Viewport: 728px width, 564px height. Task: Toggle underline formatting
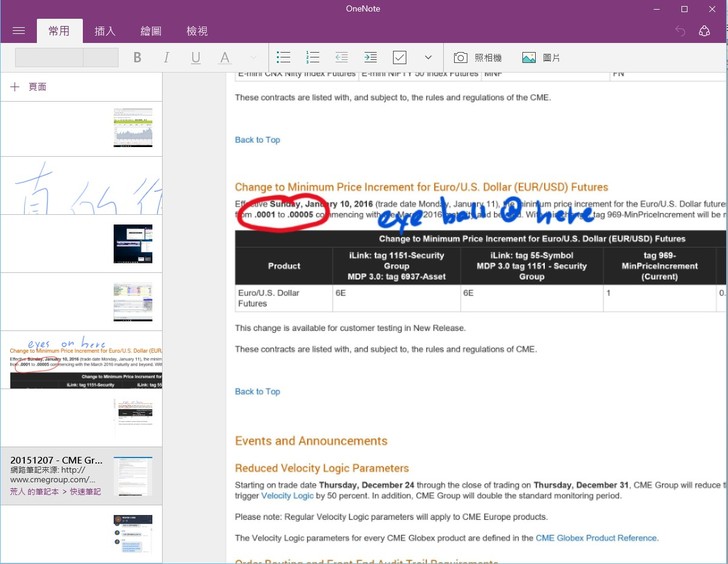(195, 58)
